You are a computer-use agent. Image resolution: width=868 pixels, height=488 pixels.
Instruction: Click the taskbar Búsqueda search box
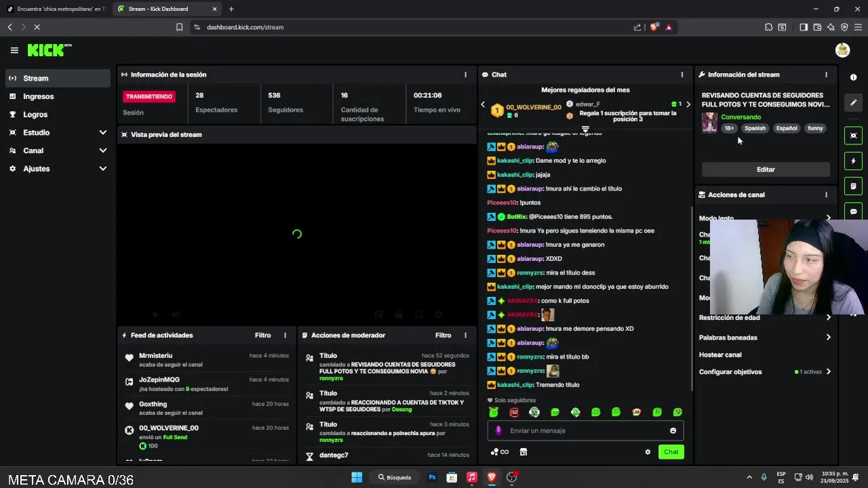point(394,477)
